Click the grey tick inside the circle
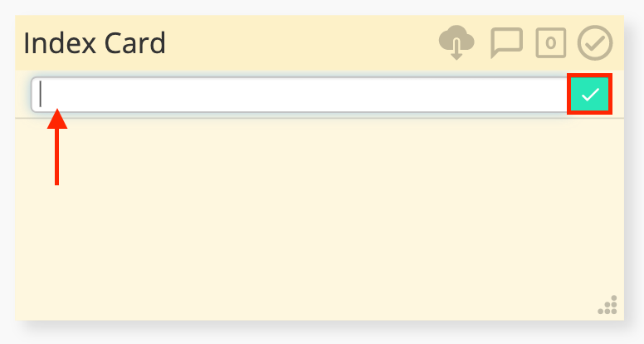The width and height of the screenshot is (644, 344). point(596,42)
